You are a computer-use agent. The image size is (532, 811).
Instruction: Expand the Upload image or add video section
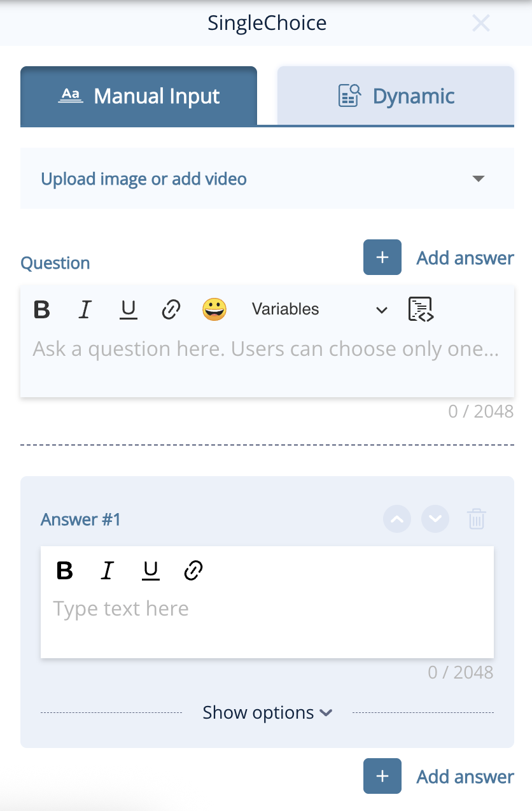[x=479, y=179]
